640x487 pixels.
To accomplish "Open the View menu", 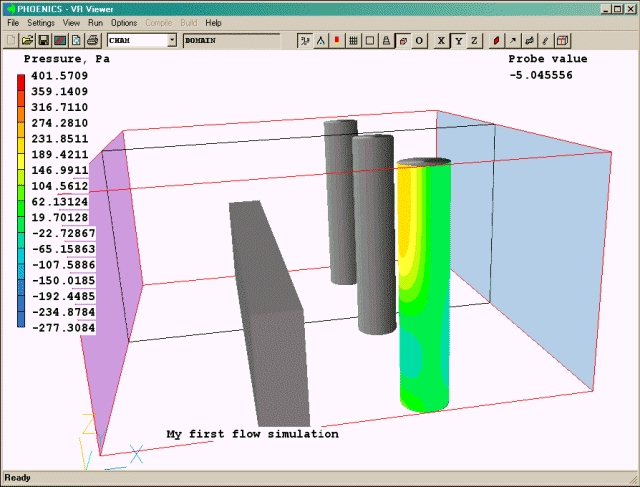I will (x=71, y=22).
